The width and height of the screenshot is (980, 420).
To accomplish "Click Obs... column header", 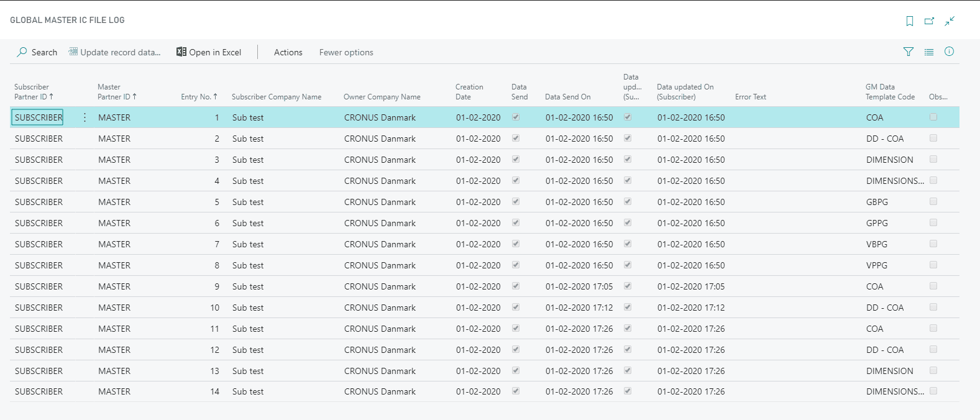I will click(x=938, y=97).
